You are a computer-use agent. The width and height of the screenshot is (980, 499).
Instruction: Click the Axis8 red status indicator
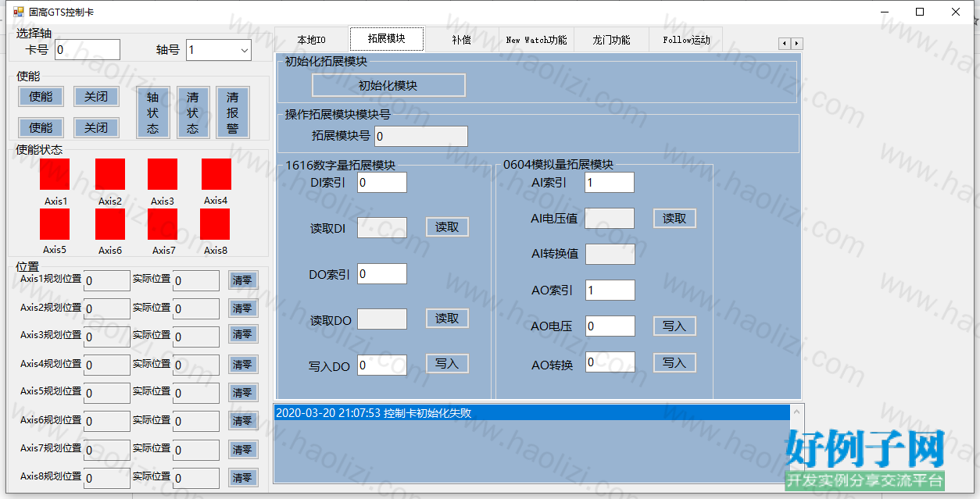[215, 224]
